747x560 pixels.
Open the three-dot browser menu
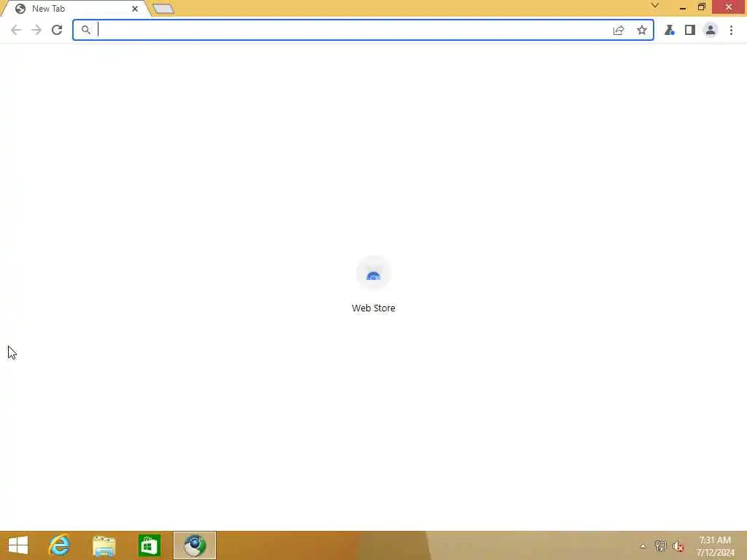click(x=731, y=30)
